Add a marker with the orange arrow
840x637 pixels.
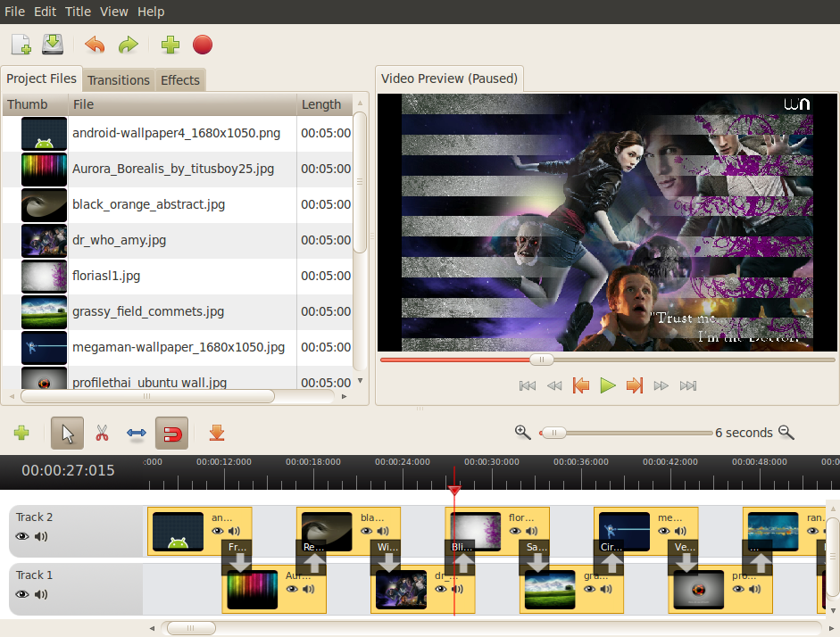pos(216,434)
